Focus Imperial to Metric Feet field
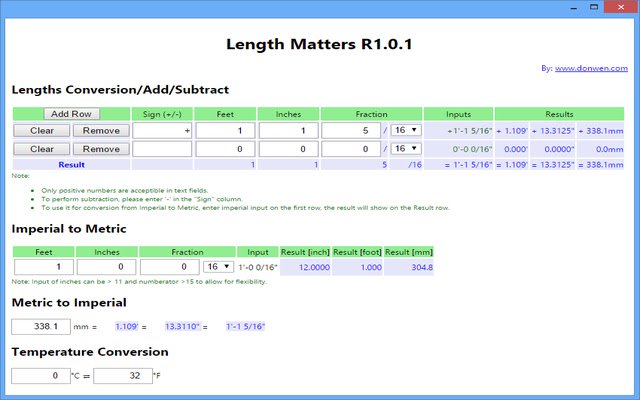This screenshot has width=640, height=400. point(44,267)
